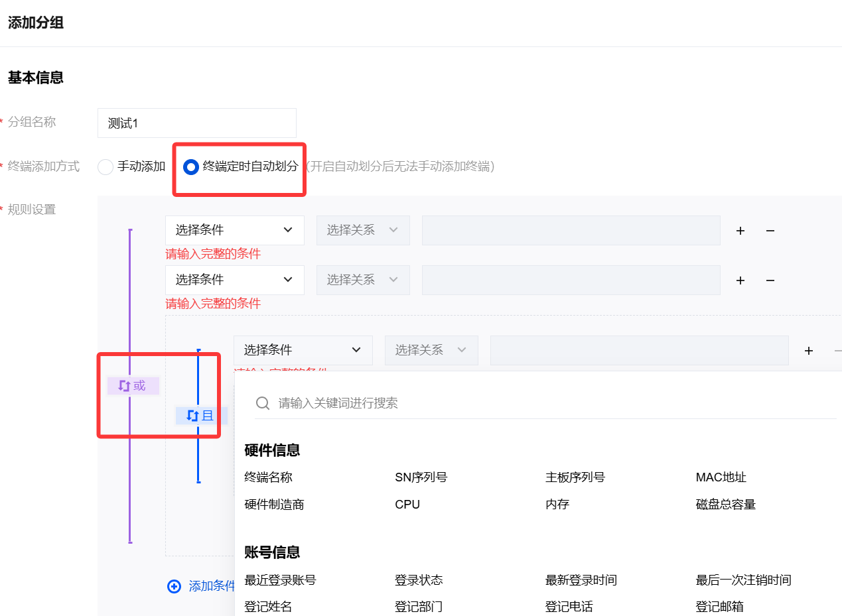Choose 磁盘总容量 from the condition list

pyautogui.click(x=725, y=505)
